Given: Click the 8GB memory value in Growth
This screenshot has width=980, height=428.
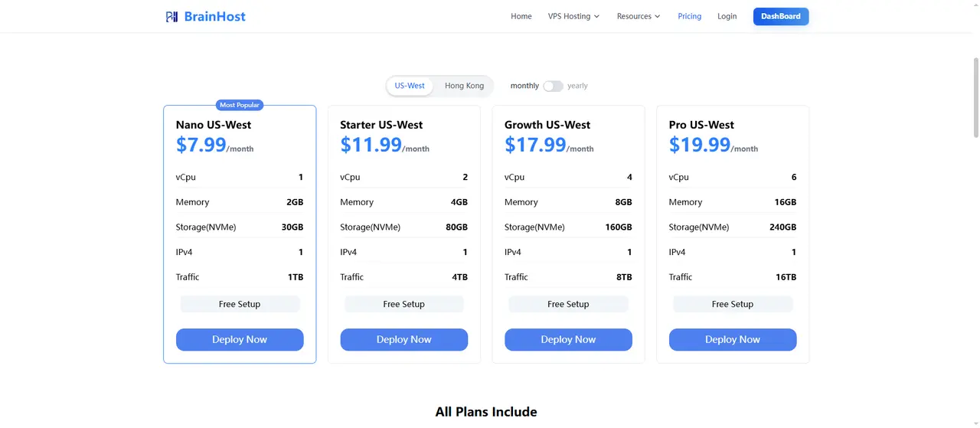Looking at the screenshot, I should 623,202.
